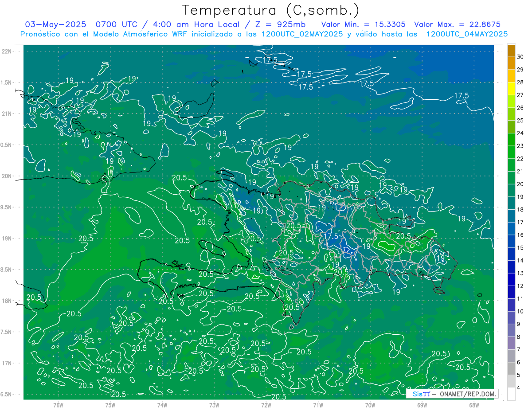
Task: Click the legend value "30"
Action: coord(520,57)
